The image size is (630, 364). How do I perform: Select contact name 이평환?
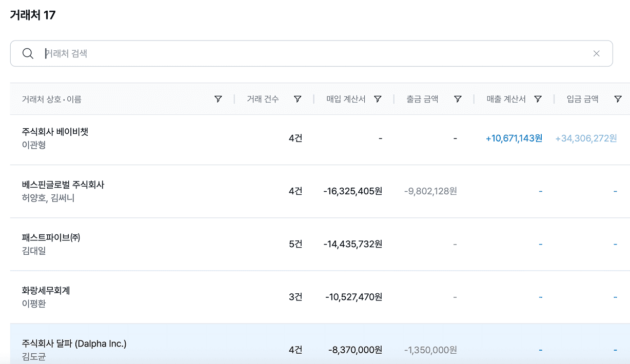(x=34, y=304)
